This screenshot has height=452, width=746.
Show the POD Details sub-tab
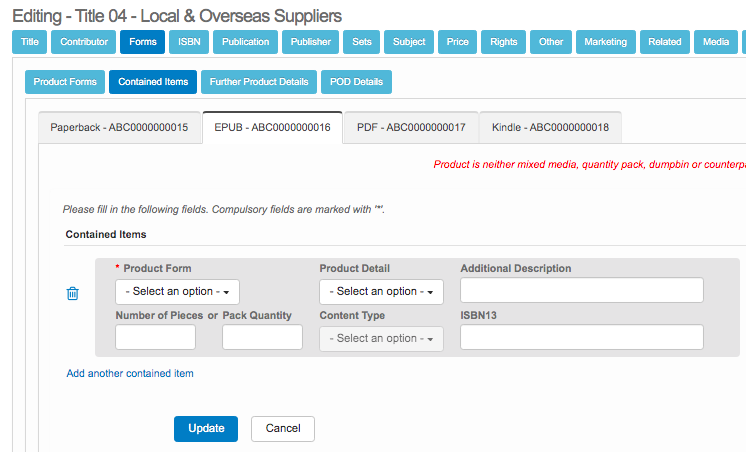click(356, 82)
